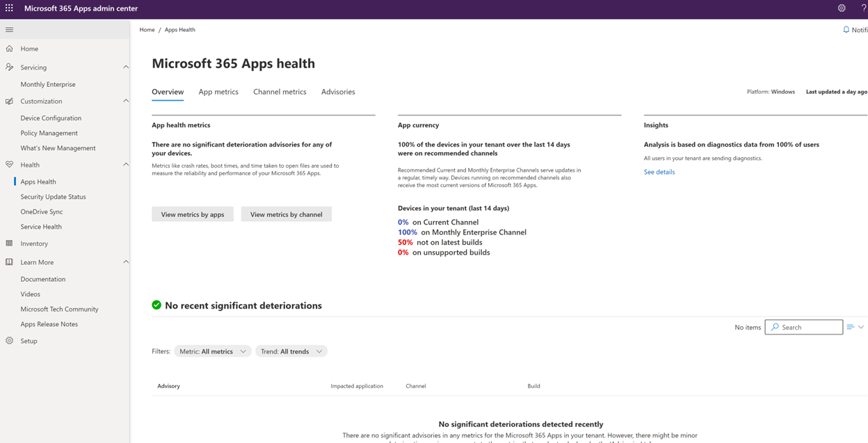Open See details under Insights
The width and height of the screenshot is (868, 443).
659,171
